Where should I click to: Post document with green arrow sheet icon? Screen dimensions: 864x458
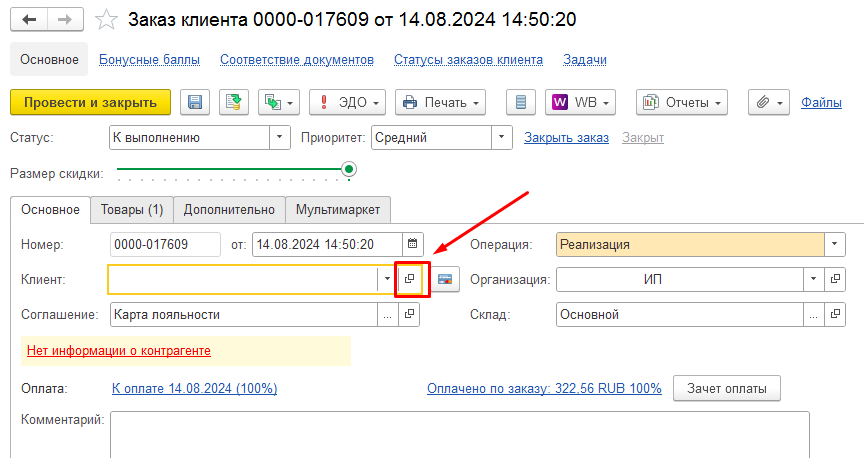point(234,103)
